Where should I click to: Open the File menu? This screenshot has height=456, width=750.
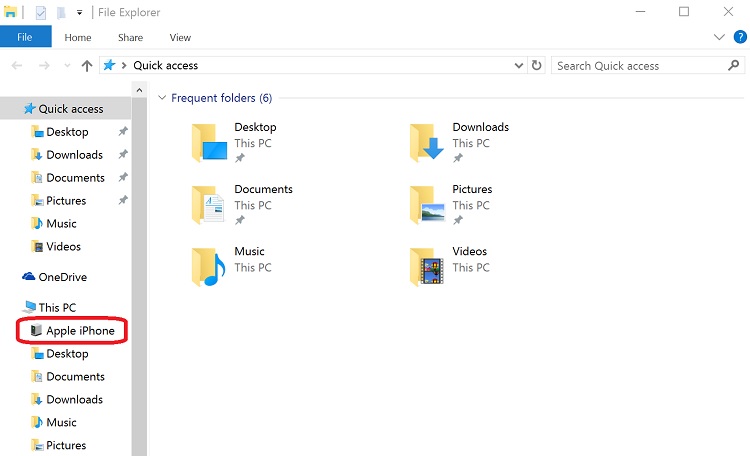[25, 37]
